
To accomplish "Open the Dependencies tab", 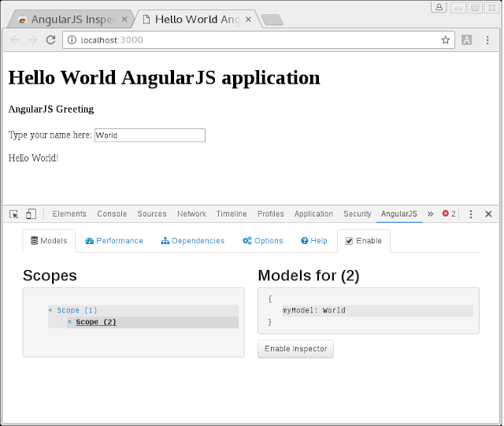I will [193, 241].
